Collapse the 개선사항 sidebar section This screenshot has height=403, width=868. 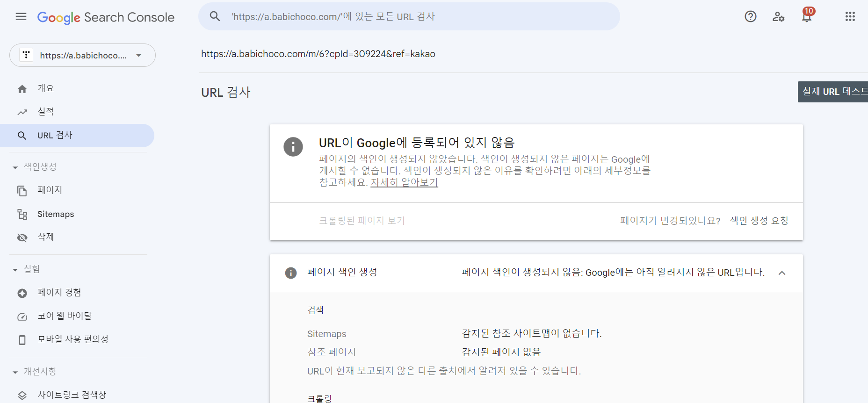click(x=15, y=372)
